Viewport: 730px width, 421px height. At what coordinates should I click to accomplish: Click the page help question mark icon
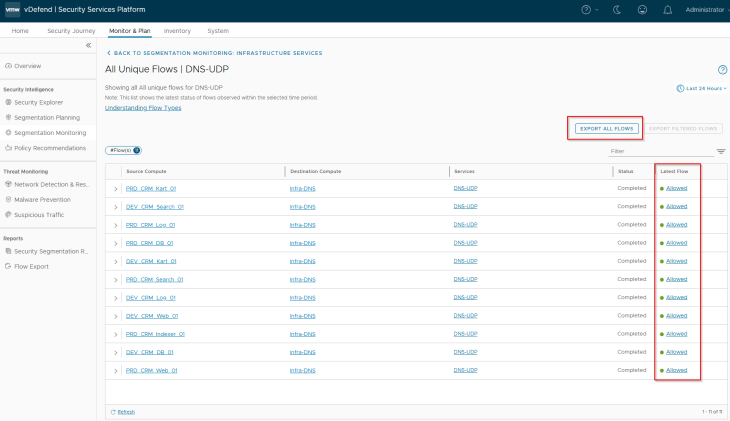[722, 70]
